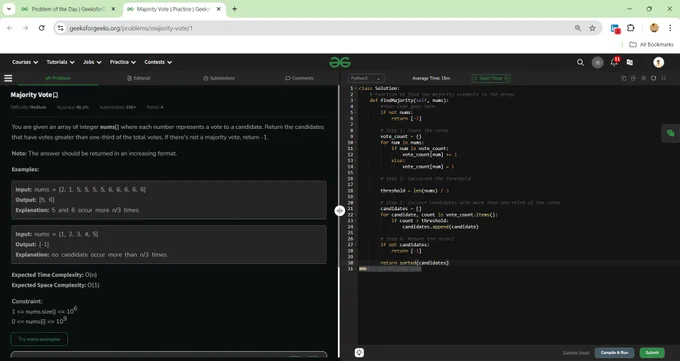Open the tab search dropdown arrow
This screenshot has width=680, height=361.
[9, 9]
